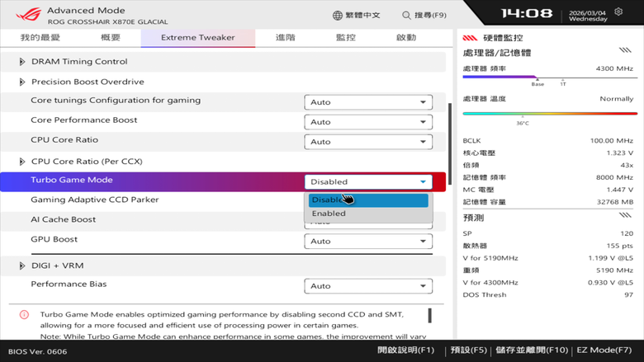Click processor temperature color bar

[x=550, y=114]
